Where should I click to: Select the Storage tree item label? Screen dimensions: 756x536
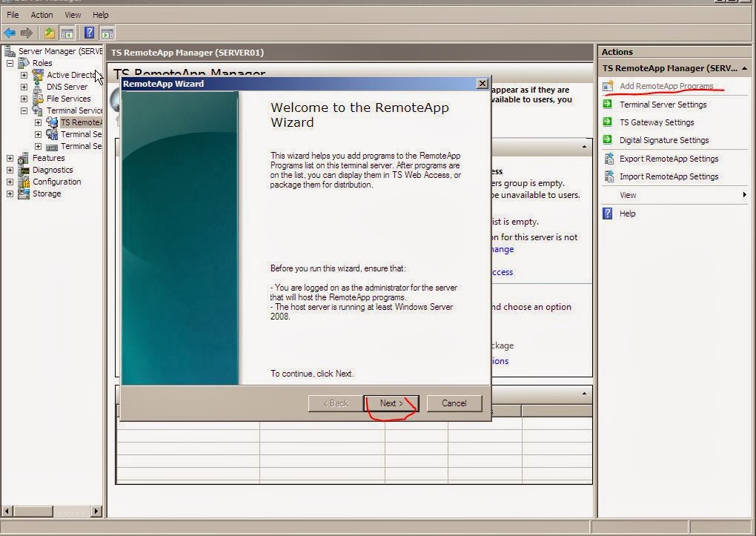tap(47, 193)
